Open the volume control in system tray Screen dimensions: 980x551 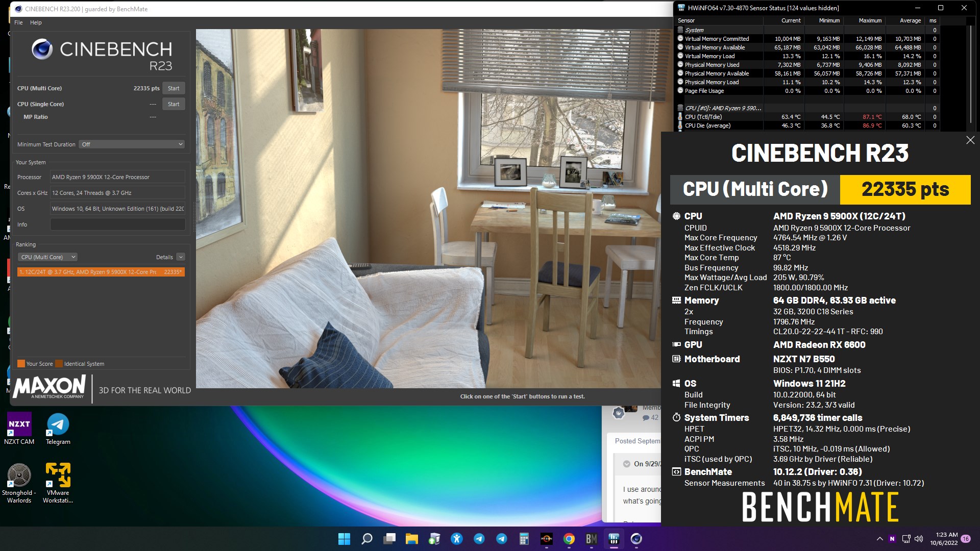(x=919, y=539)
